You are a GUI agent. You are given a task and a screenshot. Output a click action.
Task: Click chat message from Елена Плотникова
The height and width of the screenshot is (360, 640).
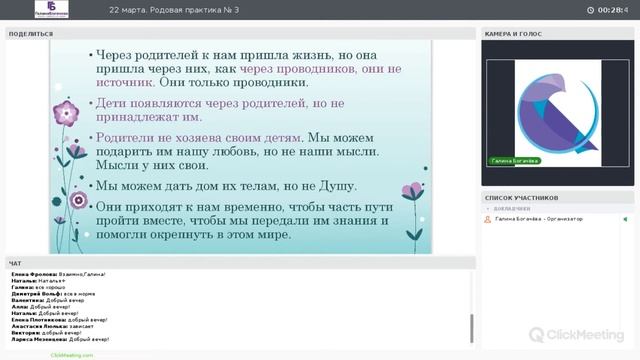point(59,320)
